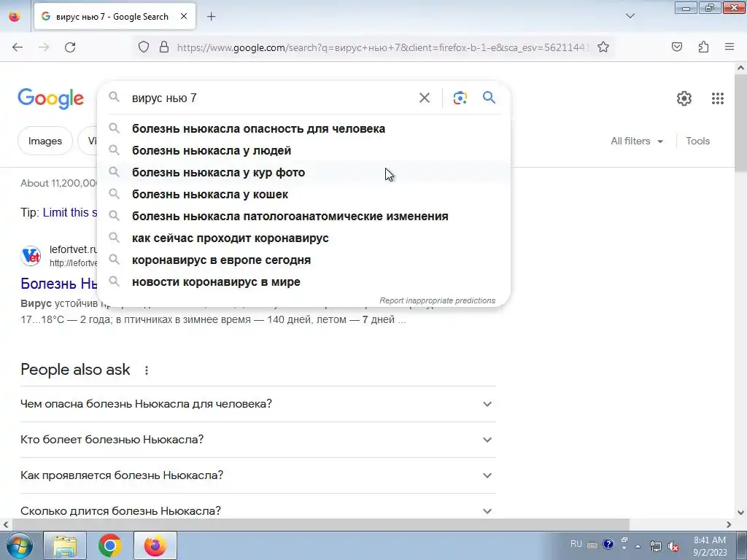Click the address bar URL
Image resolution: width=747 pixels, height=560 pixels.
pos(384,47)
